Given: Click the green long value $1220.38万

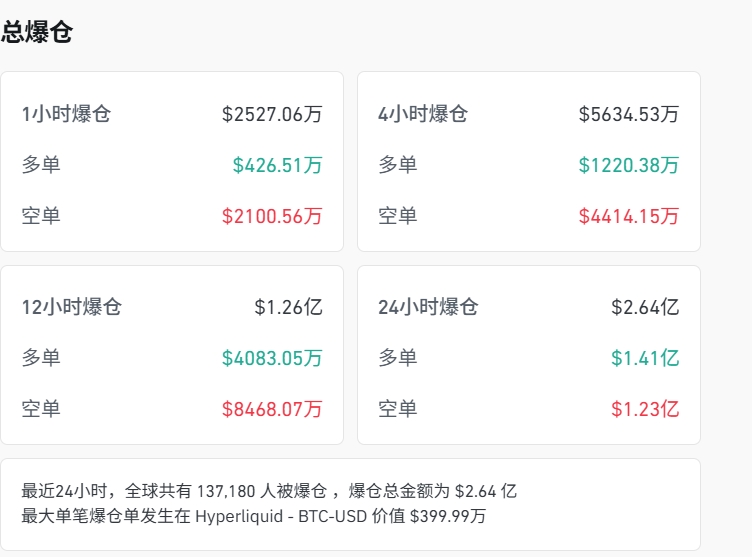Looking at the screenshot, I should 629,165.
